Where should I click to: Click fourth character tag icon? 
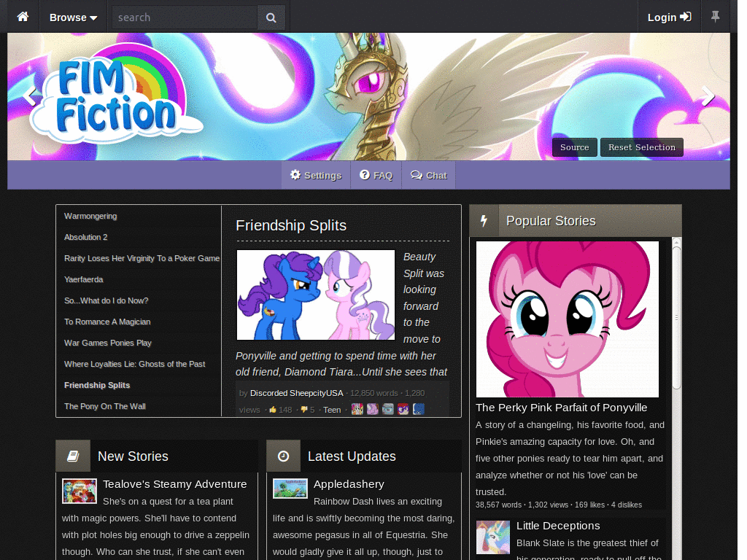coord(403,409)
